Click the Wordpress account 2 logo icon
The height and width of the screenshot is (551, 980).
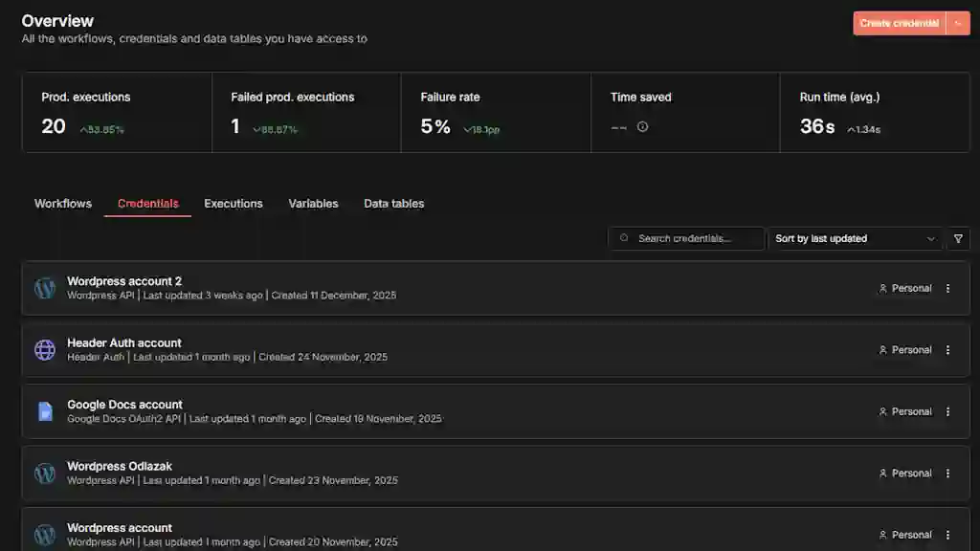[x=45, y=288]
